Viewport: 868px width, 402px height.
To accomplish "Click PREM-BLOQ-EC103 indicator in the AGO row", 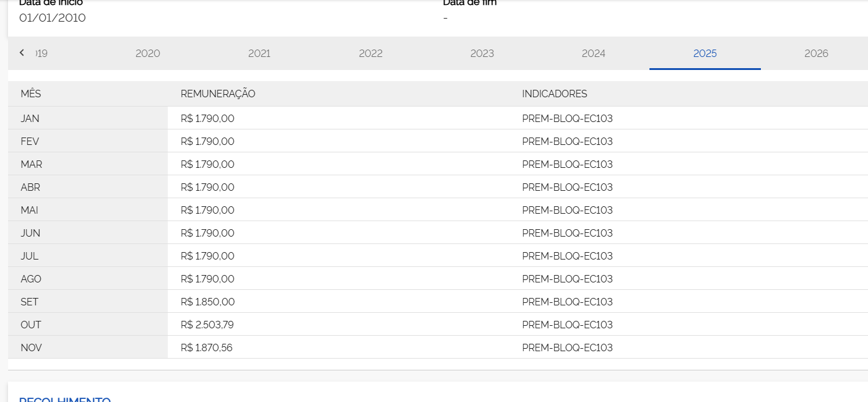I will click(567, 279).
